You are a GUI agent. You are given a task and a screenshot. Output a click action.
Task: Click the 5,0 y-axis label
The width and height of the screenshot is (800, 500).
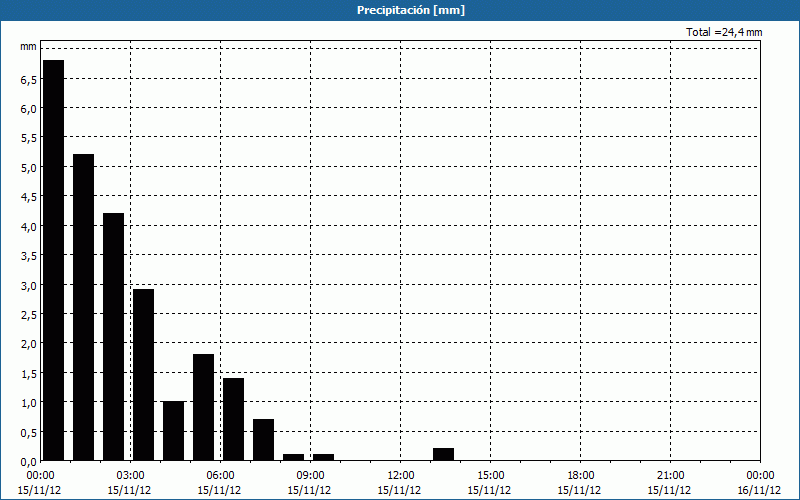[29, 167]
